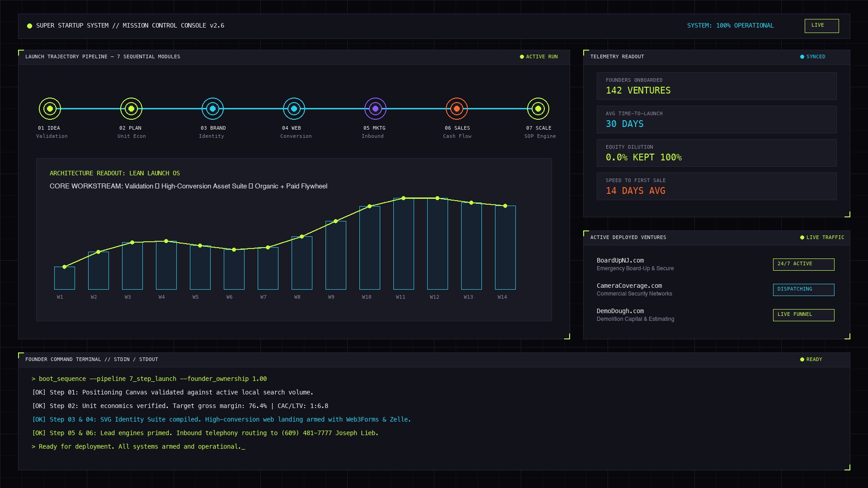Click the READY terminal status indicator
Screen dimensions: 868x488
[811, 359]
